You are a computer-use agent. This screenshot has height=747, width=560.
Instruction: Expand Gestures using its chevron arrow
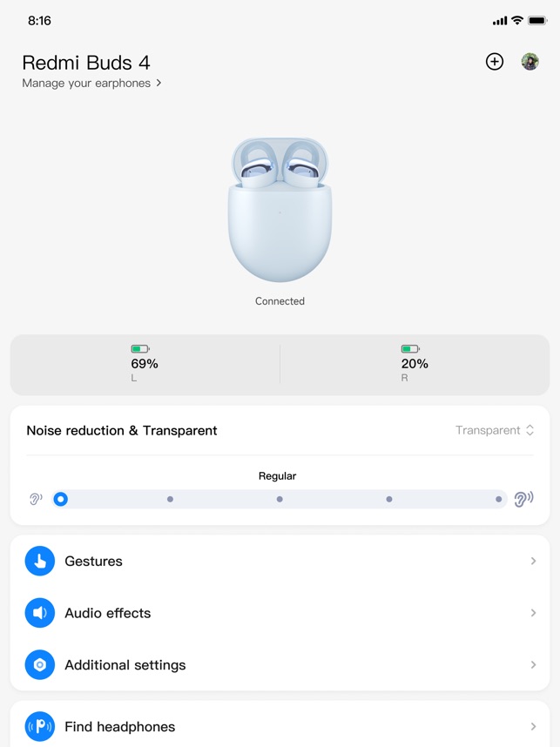533,561
